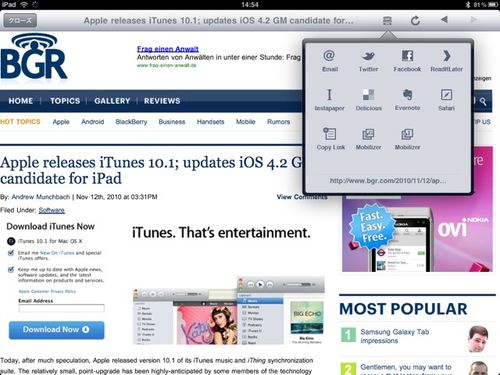Click the www.frag-einen-anwalt.de ad URL
The width and height of the screenshot is (500, 375).
tap(167, 65)
